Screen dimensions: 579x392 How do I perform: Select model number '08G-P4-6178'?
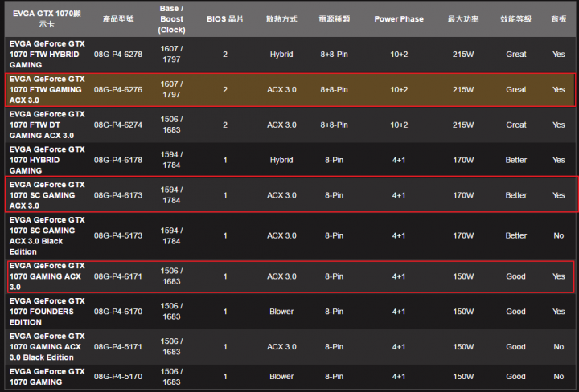[118, 160]
